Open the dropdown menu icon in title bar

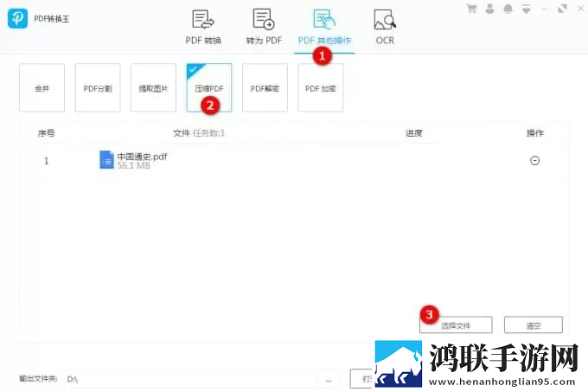(526, 9)
